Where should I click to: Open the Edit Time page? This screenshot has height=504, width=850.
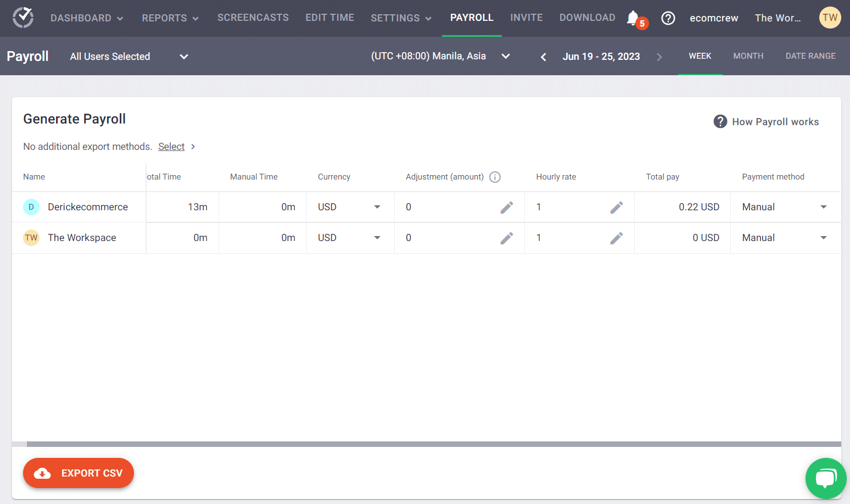329,18
